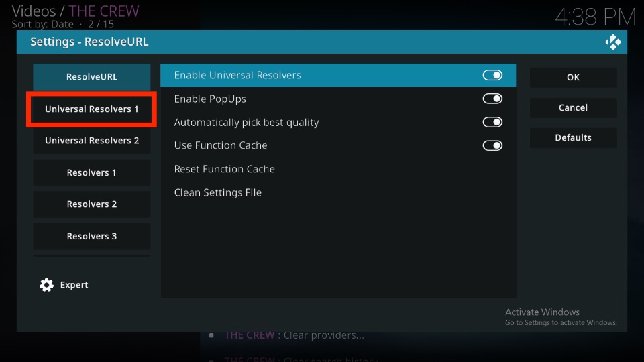Image resolution: width=644 pixels, height=362 pixels.
Task: Switch to the Resolvers 1 category
Action: pyautogui.click(x=92, y=172)
